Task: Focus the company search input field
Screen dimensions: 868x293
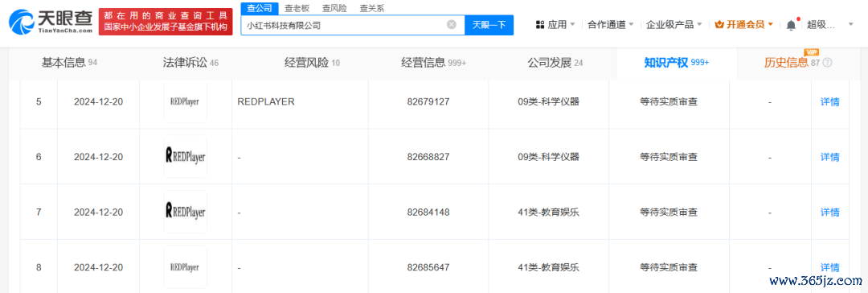Action: pyautogui.click(x=353, y=25)
